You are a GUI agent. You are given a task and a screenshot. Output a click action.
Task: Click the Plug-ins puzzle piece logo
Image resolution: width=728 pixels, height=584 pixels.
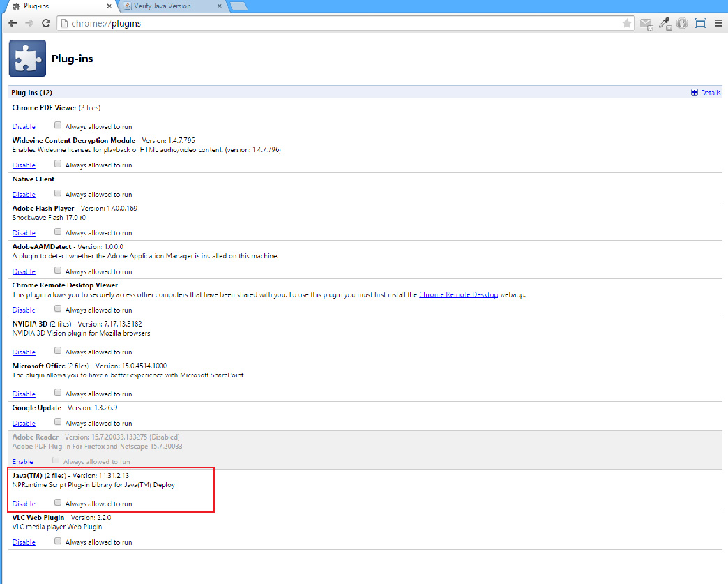pyautogui.click(x=27, y=58)
